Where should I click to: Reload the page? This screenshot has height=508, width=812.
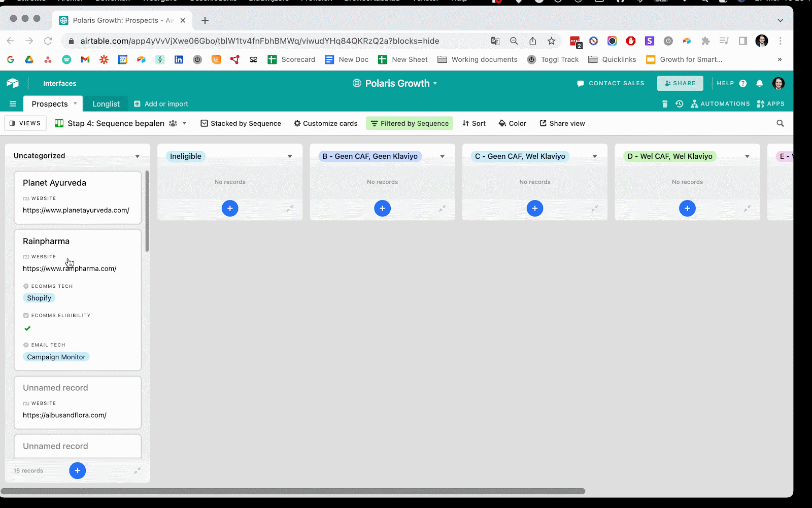click(x=48, y=41)
